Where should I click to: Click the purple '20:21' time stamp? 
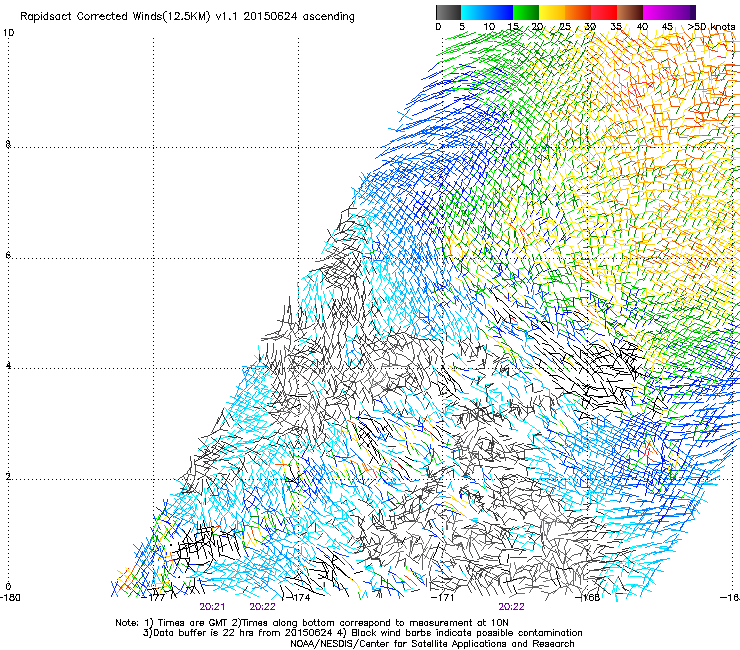pos(212,607)
